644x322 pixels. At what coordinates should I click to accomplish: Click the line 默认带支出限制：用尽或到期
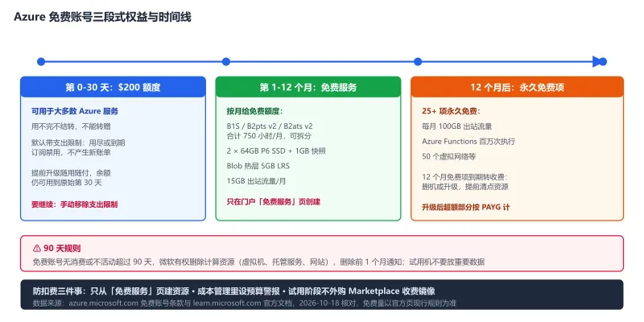(x=78, y=143)
